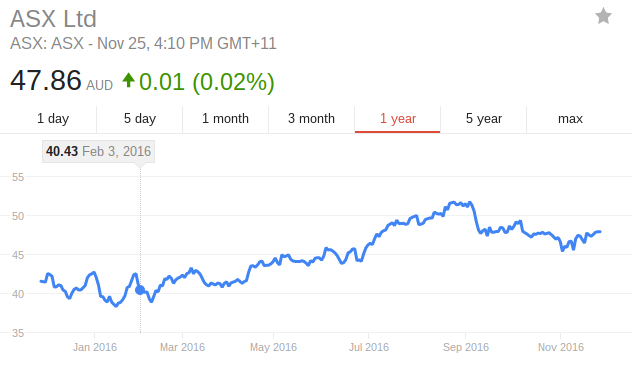632x366 pixels.
Task: Click the 47.86 AUD price value
Action: (61, 81)
